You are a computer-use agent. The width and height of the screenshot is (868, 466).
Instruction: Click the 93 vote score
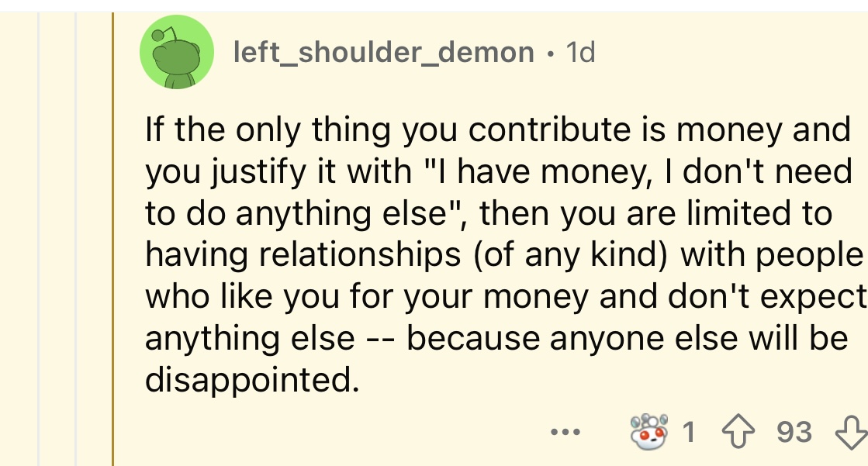[794, 432]
